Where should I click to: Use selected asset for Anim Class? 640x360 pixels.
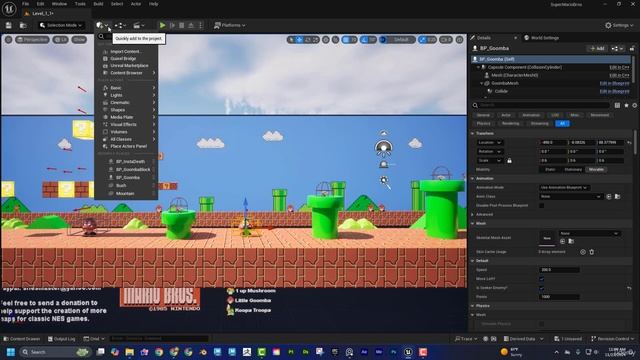coord(609,197)
